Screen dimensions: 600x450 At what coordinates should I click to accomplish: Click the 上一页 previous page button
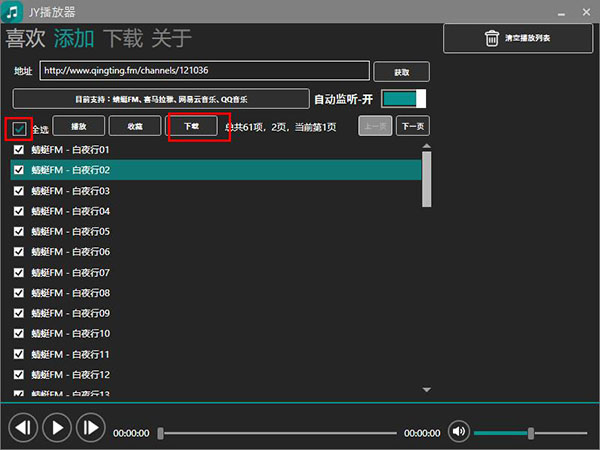click(x=375, y=126)
